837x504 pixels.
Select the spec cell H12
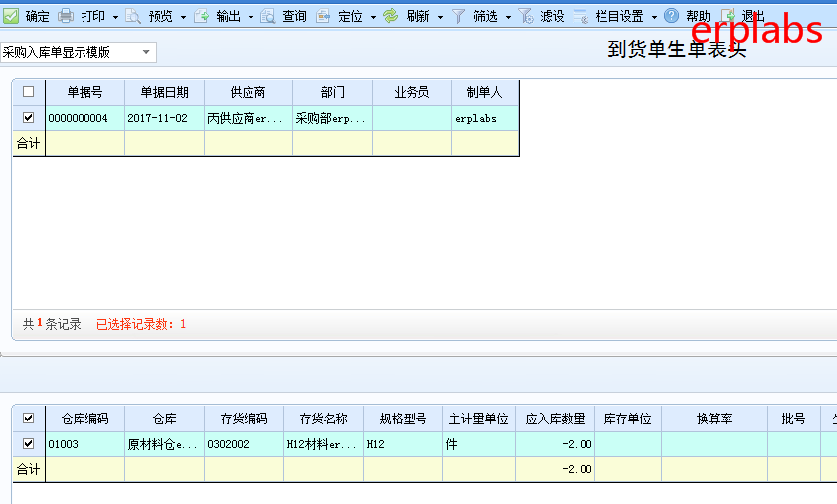point(403,444)
